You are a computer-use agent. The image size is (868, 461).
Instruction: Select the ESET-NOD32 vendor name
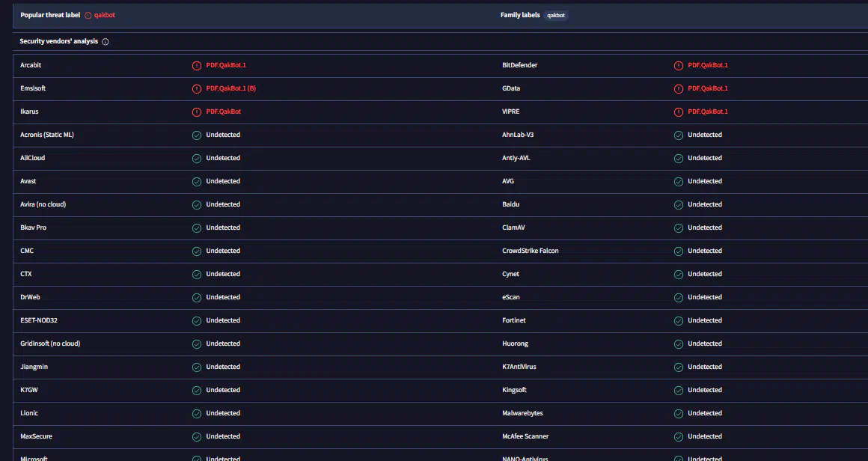point(39,320)
